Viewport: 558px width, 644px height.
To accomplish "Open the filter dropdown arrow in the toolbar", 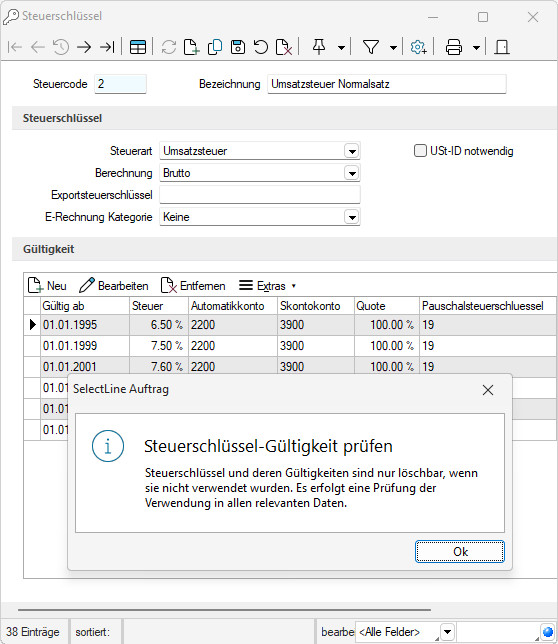I will coord(393,48).
